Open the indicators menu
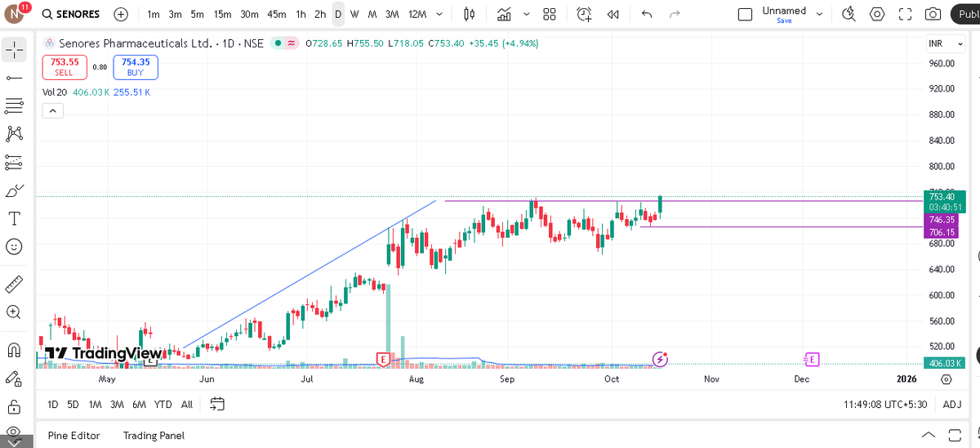Screen dimensions: 980x448 504,14
